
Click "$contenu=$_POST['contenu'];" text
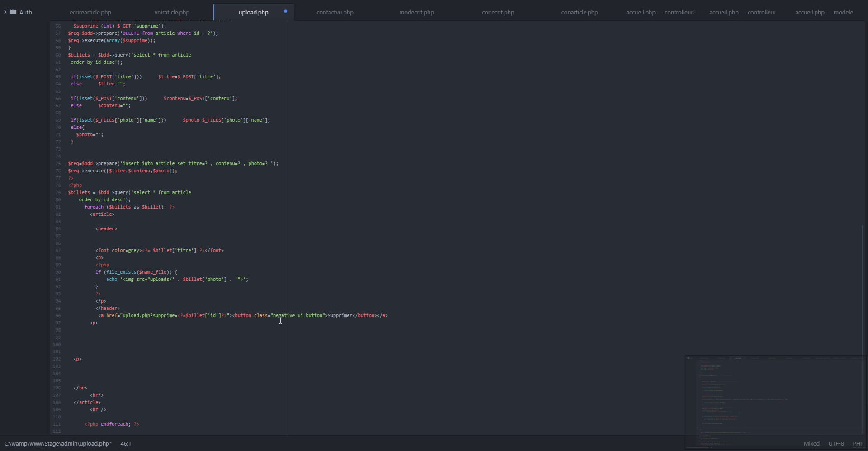click(x=200, y=98)
